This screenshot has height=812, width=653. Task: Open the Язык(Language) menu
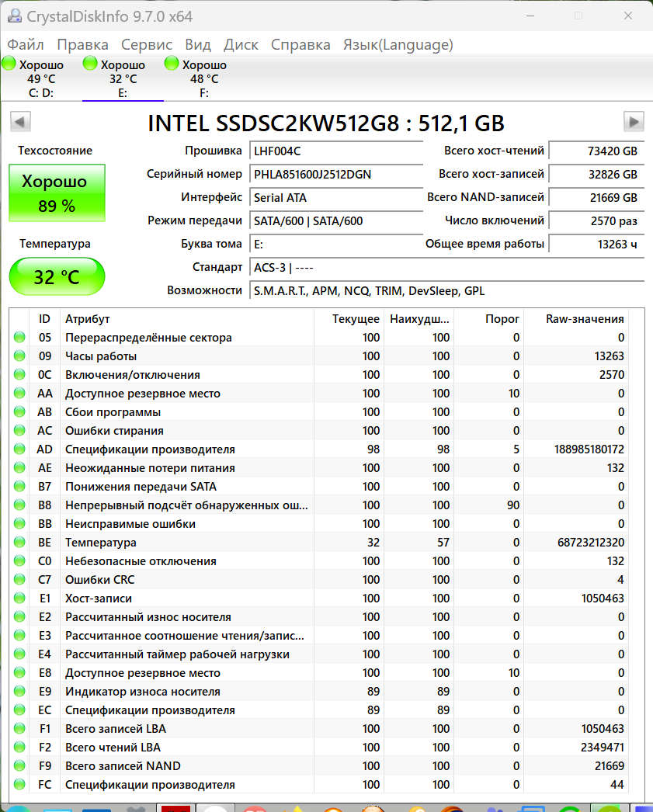tap(398, 44)
